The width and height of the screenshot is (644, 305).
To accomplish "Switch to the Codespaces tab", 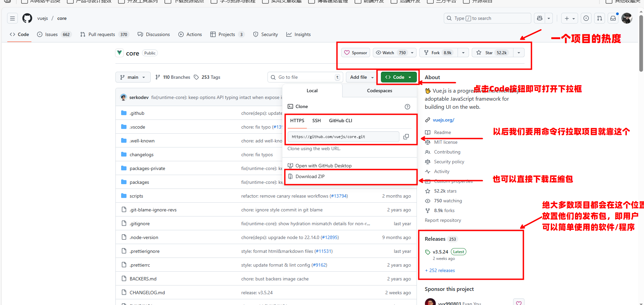I will coord(379,91).
